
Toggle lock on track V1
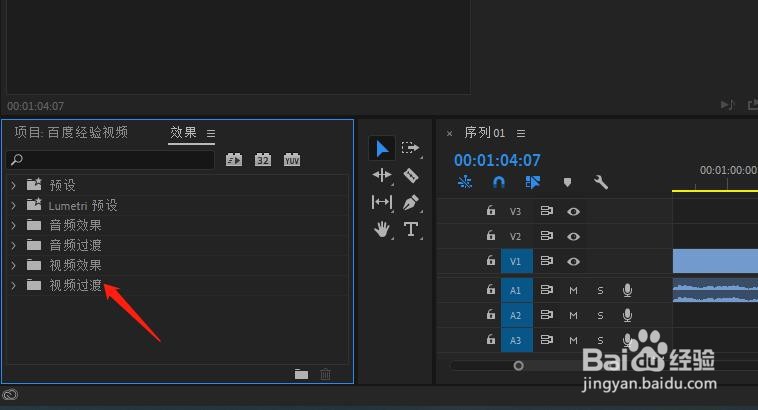(491, 261)
